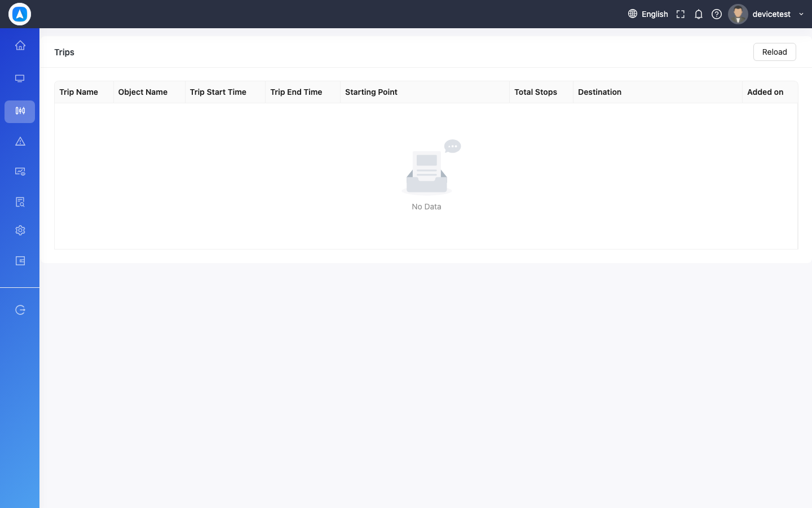
Task: Open the reports search document icon
Action: (20, 202)
